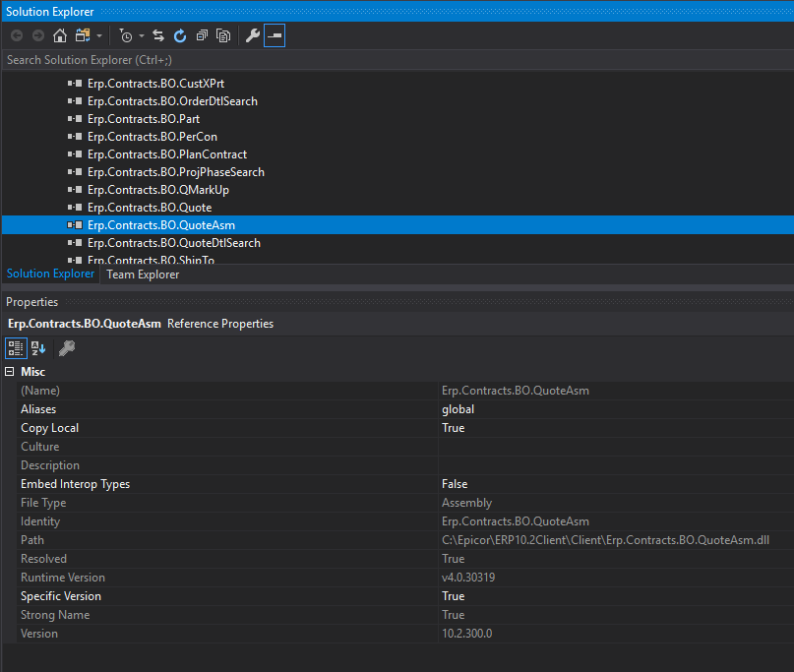Click the Home icon in Solution Explorer
This screenshot has height=672, width=794.
pyautogui.click(x=60, y=36)
